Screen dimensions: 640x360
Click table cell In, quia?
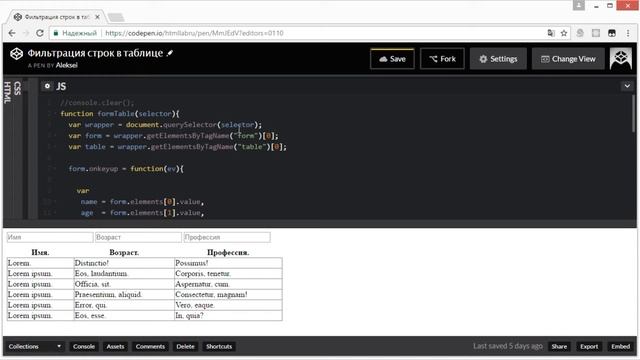point(228,316)
